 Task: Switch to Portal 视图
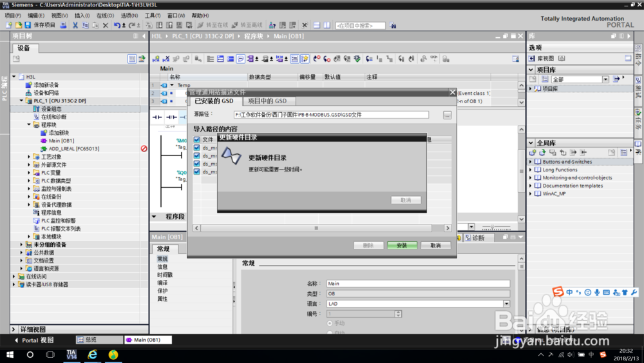click(x=34, y=340)
